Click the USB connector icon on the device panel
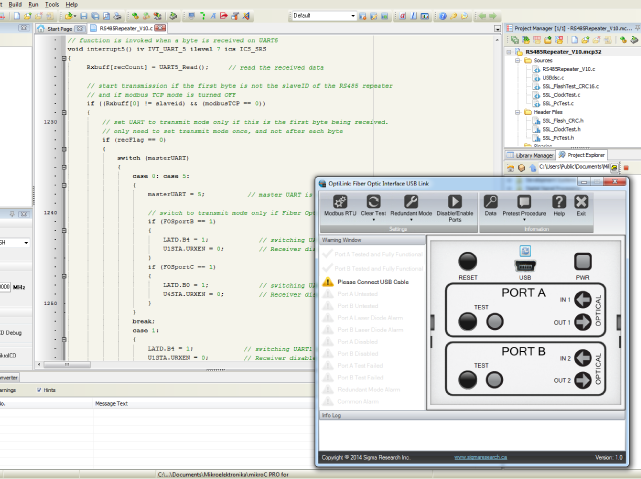641x479 pixels. click(525, 266)
